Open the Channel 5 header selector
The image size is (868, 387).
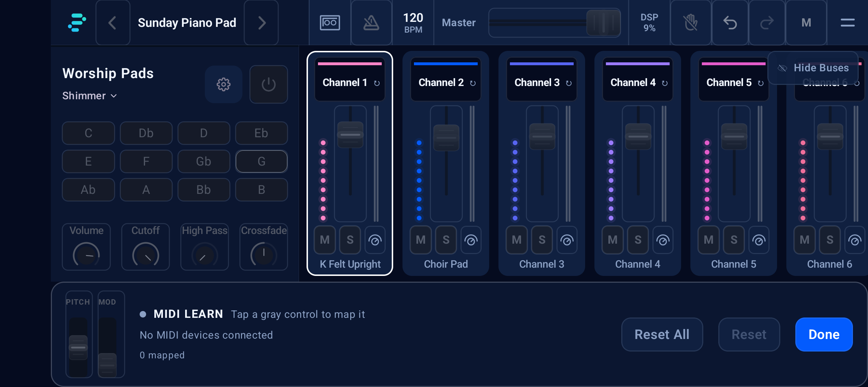(734, 80)
